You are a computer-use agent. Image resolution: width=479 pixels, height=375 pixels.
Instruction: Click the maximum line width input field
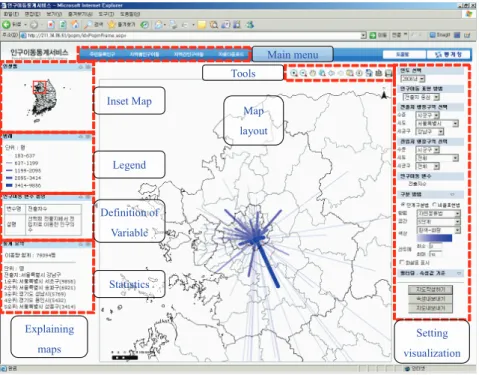[x=436, y=254]
